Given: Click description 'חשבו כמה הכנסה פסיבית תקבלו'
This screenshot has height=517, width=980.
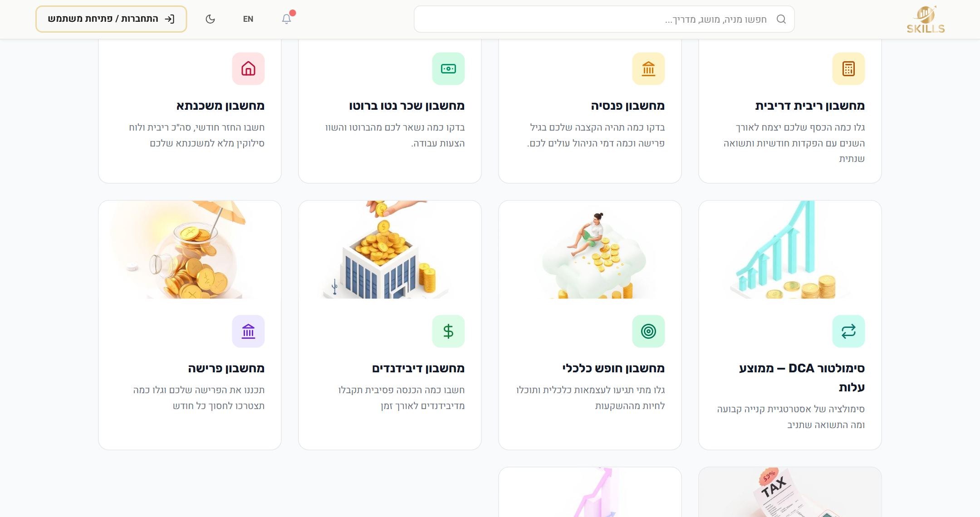Looking at the screenshot, I should [401, 398].
